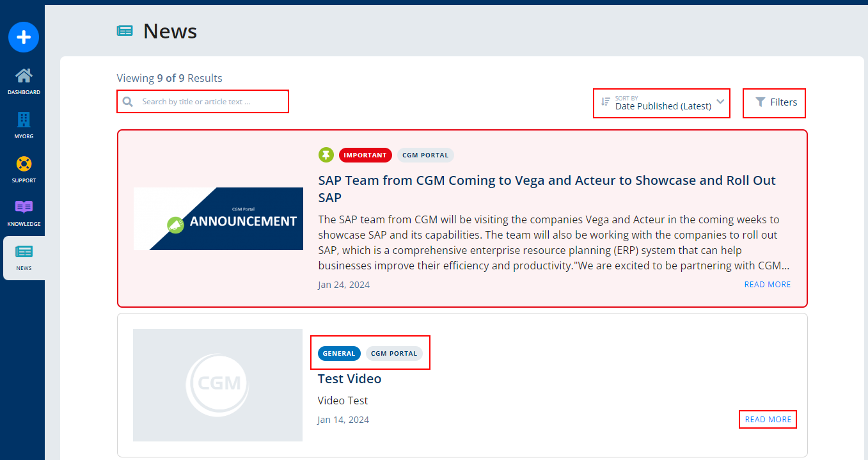Click READ MORE on Test Video
Image resolution: width=868 pixels, height=460 pixels.
tap(768, 420)
